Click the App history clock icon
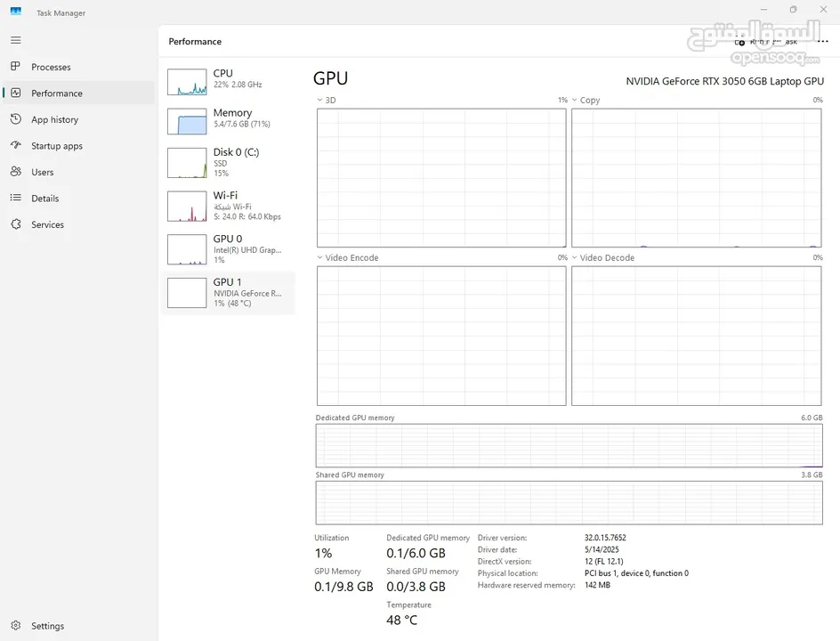 click(x=16, y=119)
